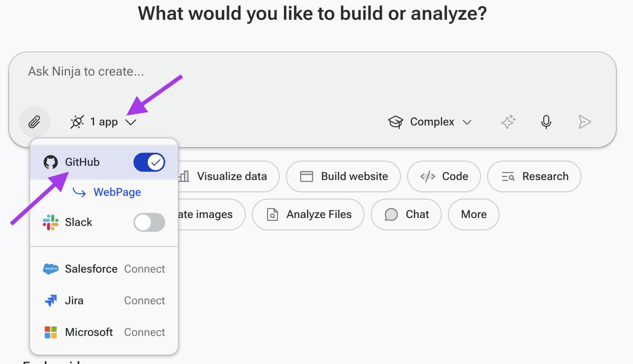
Task: Click the send arrow icon
Action: click(585, 122)
